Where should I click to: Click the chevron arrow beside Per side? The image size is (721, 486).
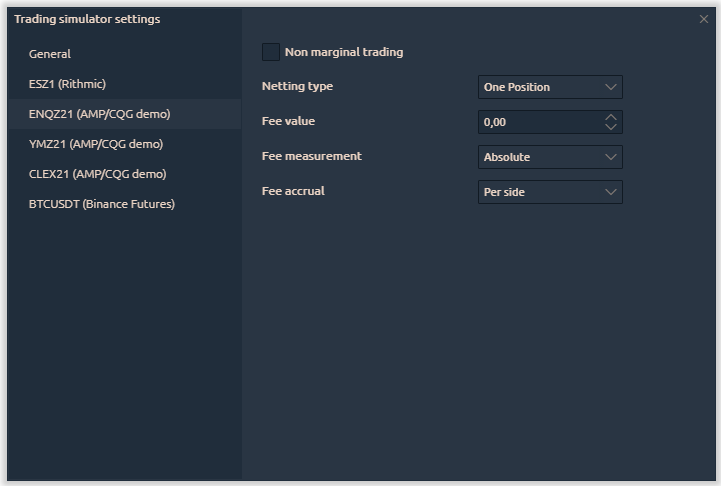coord(611,192)
